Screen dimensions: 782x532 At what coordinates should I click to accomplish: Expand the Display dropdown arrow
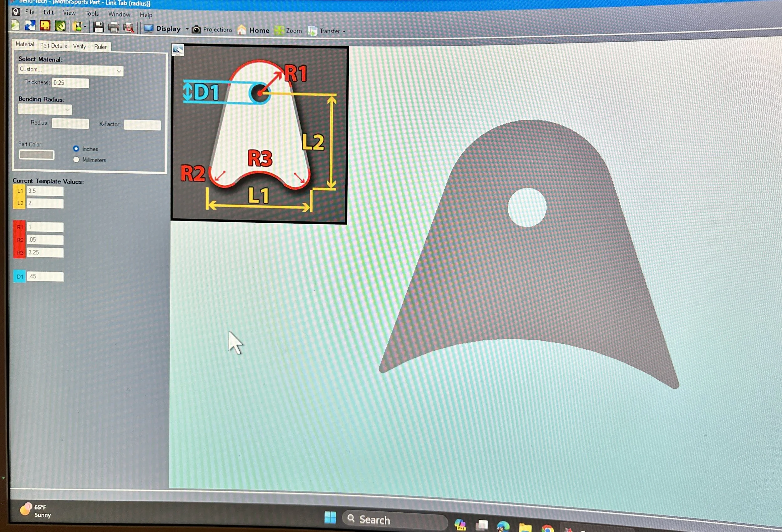coord(187,29)
